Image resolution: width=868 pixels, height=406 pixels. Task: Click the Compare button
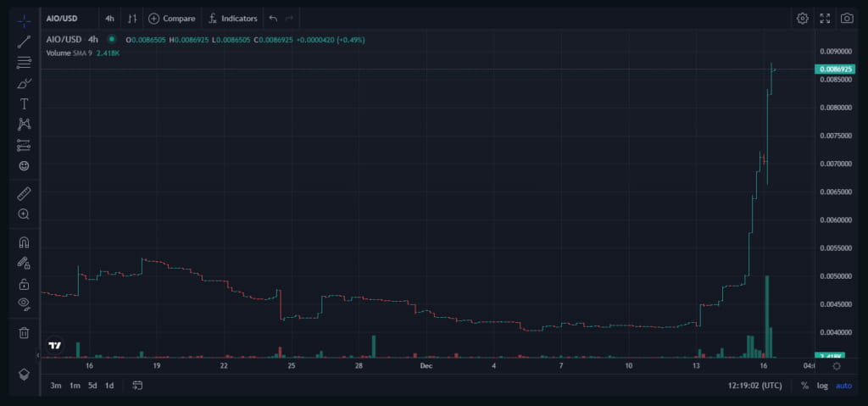(x=171, y=19)
